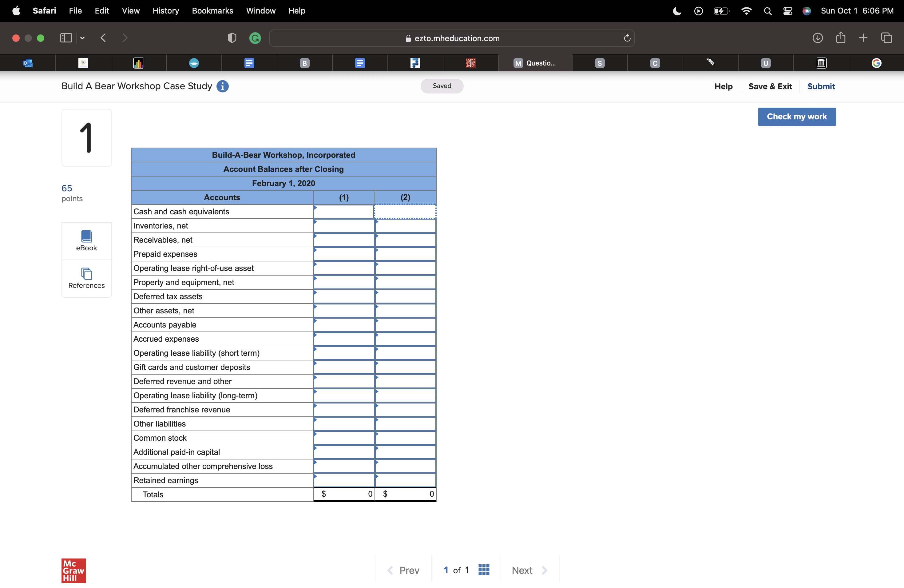Switch to the Google tab
Viewport: 904px width, 588px height.
point(876,63)
